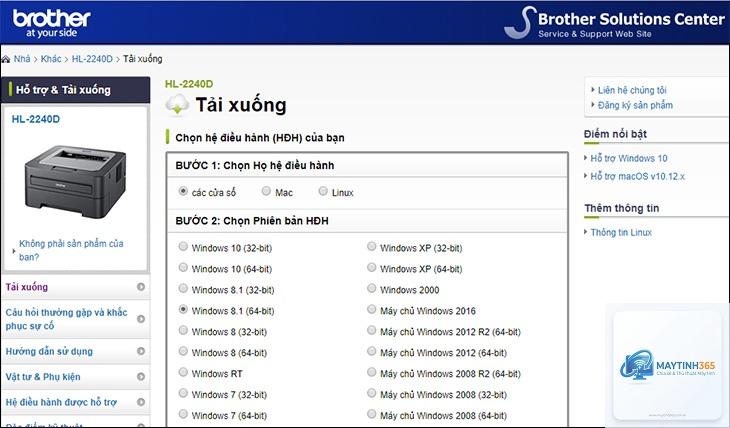
Task: Select the 'các cửa sổ' Windows OS family radio
Action: point(183,191)
